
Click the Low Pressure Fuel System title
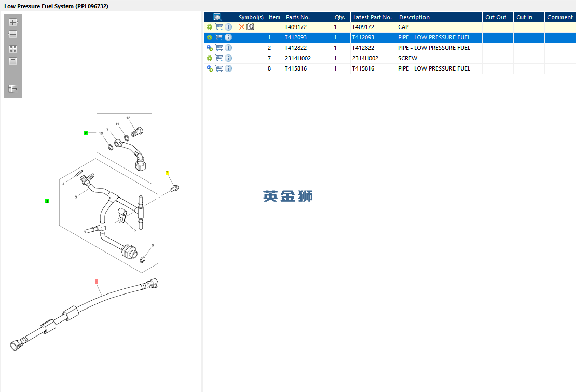(x=56, y=6)
